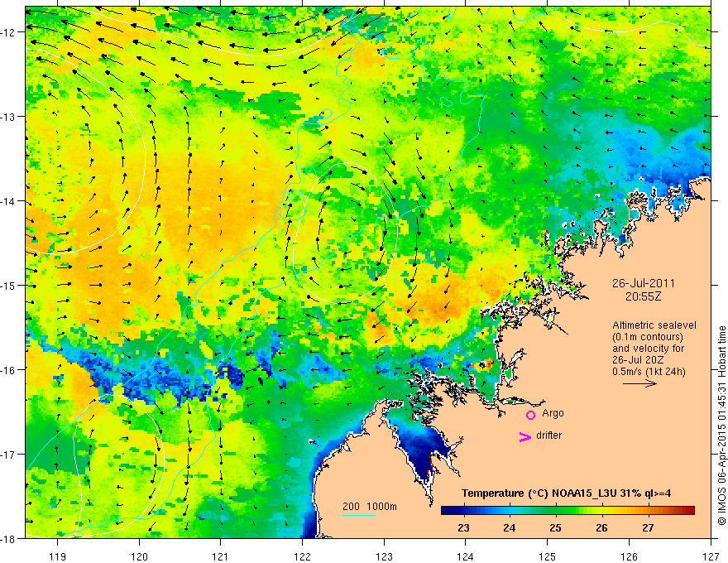The height and width of the screenshot is (563, 728).
Task: Click the IMOS copyright timestamp text
Action: [721, 426]
